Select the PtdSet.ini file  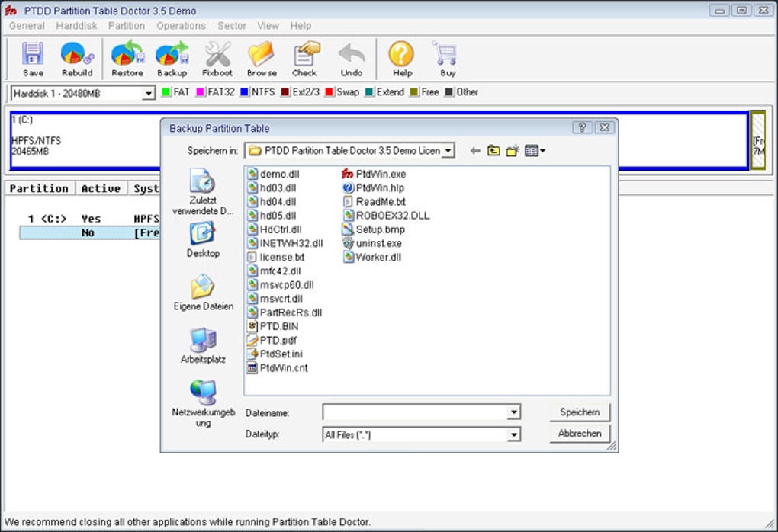point(275,354)
